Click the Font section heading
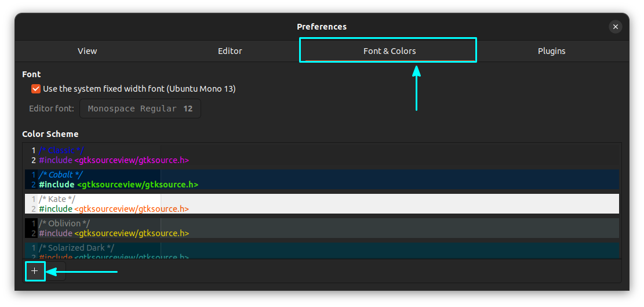The image size is (644, 307). pyautogui.click(x=31, y=74)
